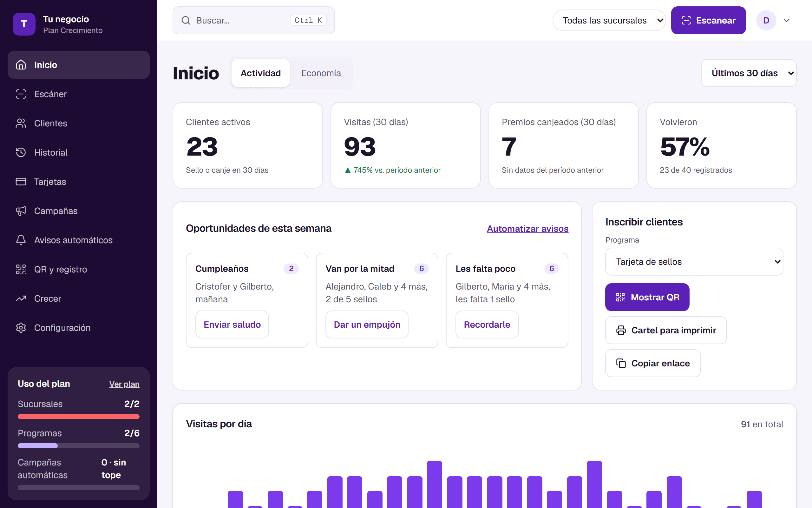The height and width of the screenshot is (508, 812).
Task: Open Historial clock icon in sidebar
Action: click(21, 152)
